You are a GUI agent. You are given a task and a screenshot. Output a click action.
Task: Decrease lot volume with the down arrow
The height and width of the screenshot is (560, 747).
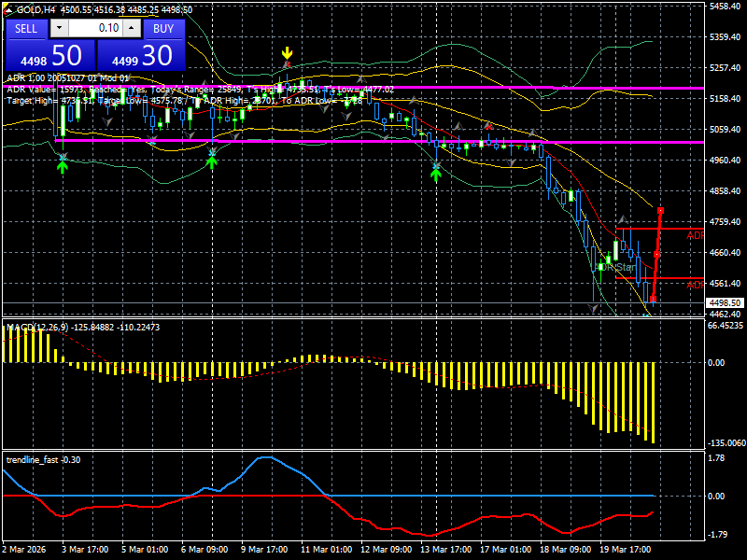(59, 28)
